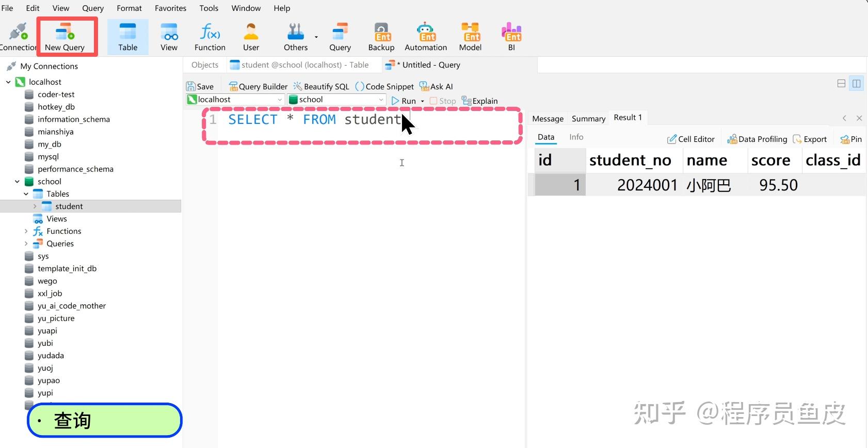Screen dimensions: 868x448
Task: Open the Window menu
Action: click(246, 8)
